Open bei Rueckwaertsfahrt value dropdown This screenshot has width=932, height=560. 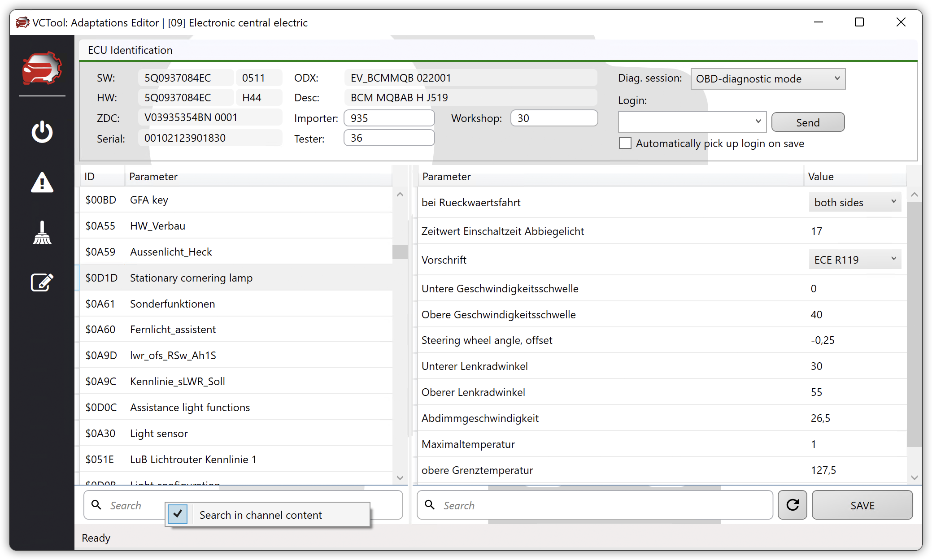[855, 202]
